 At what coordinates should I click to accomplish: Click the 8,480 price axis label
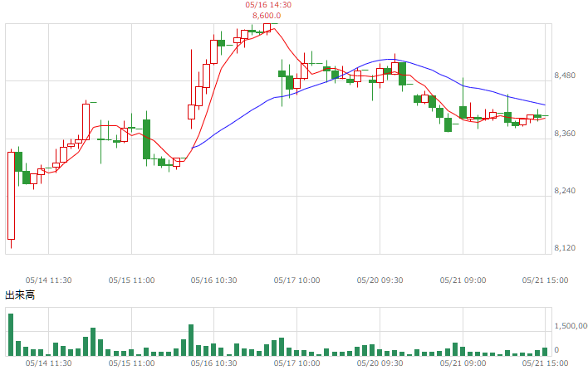(x=565, y=75)
